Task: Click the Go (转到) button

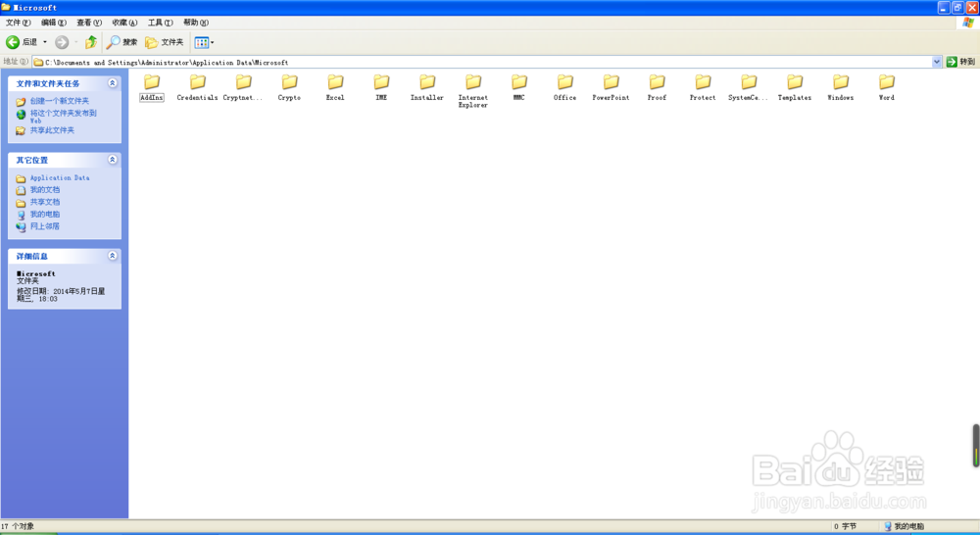Action: [x=960, y=62]
